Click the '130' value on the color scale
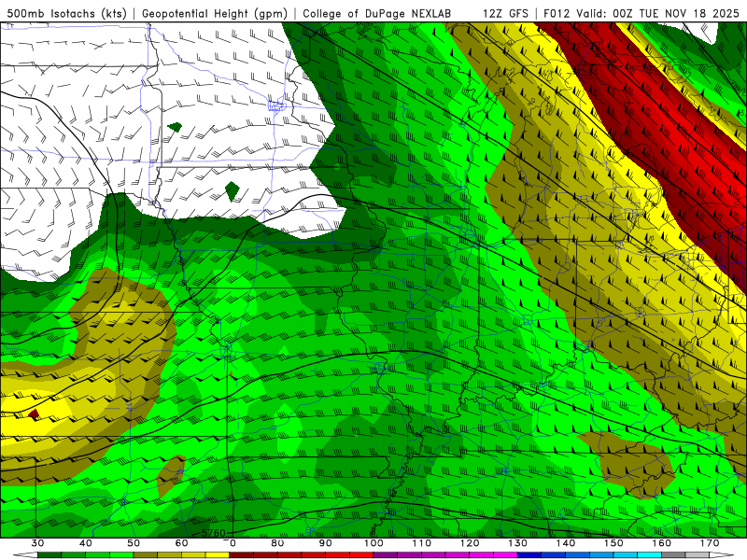Image resolution: width=747 pixels, height=560 pixels. pyautogui.click(x=518, y=543)
